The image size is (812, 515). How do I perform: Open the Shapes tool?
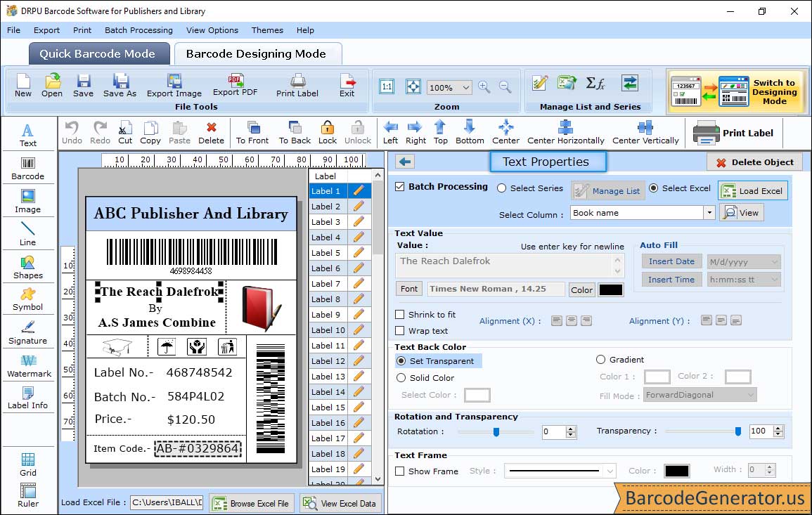[x=28, y=268]
